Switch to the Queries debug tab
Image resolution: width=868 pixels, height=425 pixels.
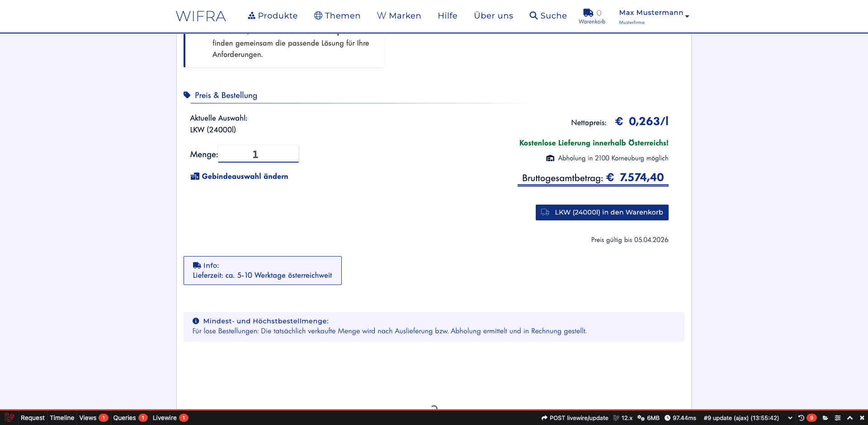[125, 418]
